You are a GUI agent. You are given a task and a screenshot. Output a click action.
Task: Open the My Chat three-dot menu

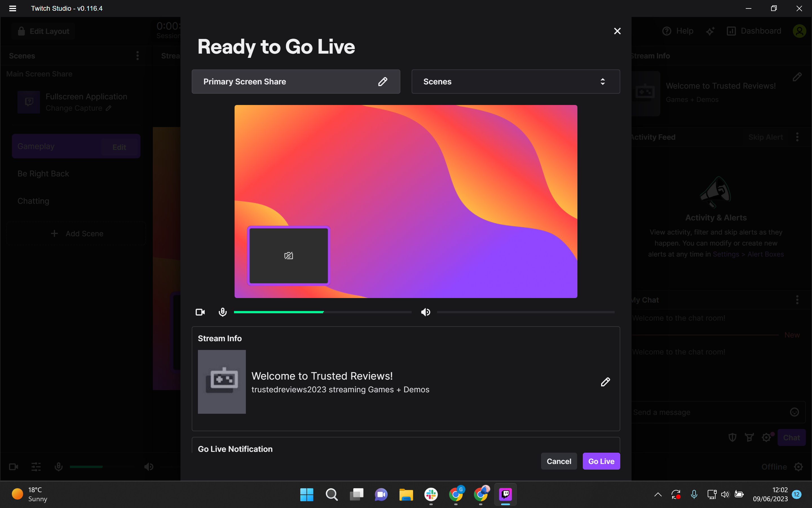797,300
